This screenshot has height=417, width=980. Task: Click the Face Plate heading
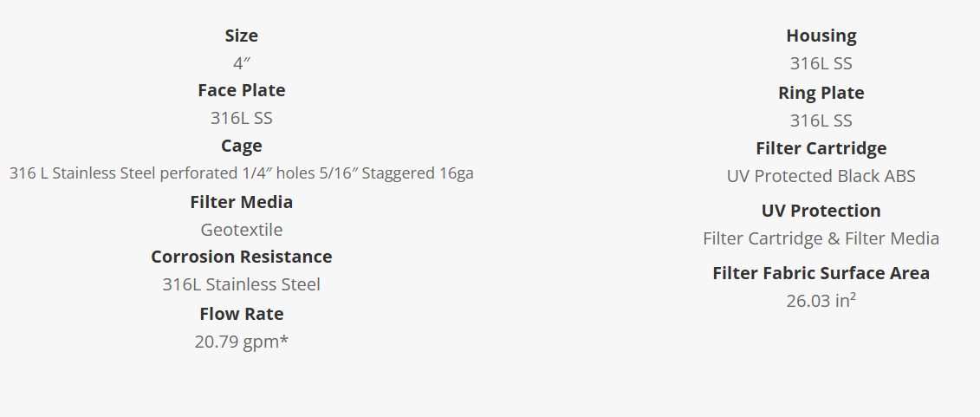tap(241, 90)
